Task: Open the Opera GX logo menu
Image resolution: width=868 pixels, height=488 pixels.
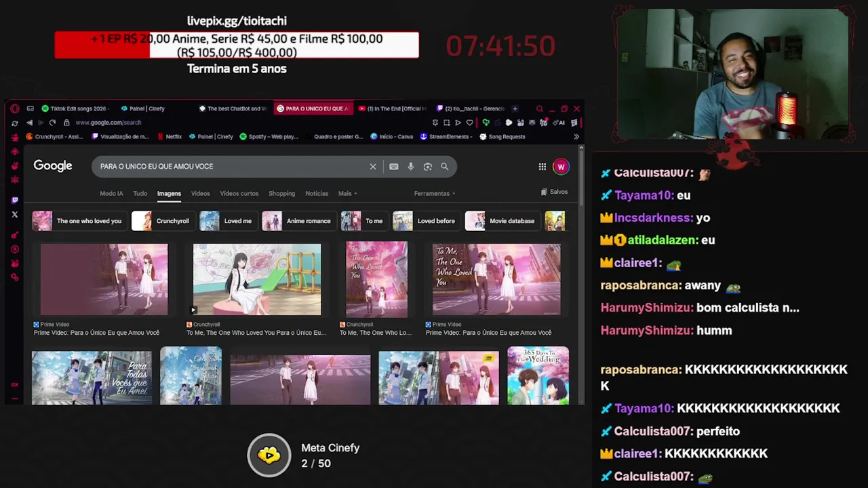Action: tap(15, 108)
